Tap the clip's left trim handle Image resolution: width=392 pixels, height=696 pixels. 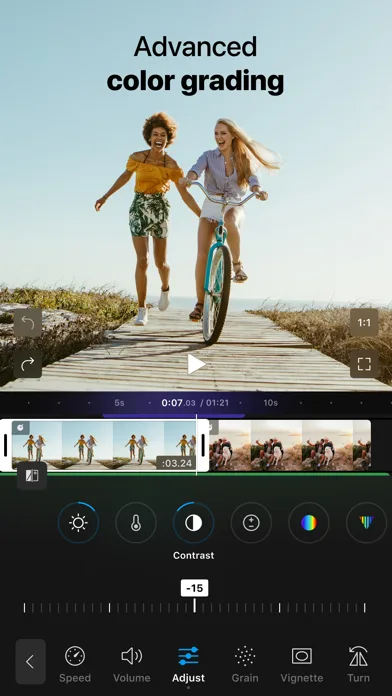coord(6,445)
